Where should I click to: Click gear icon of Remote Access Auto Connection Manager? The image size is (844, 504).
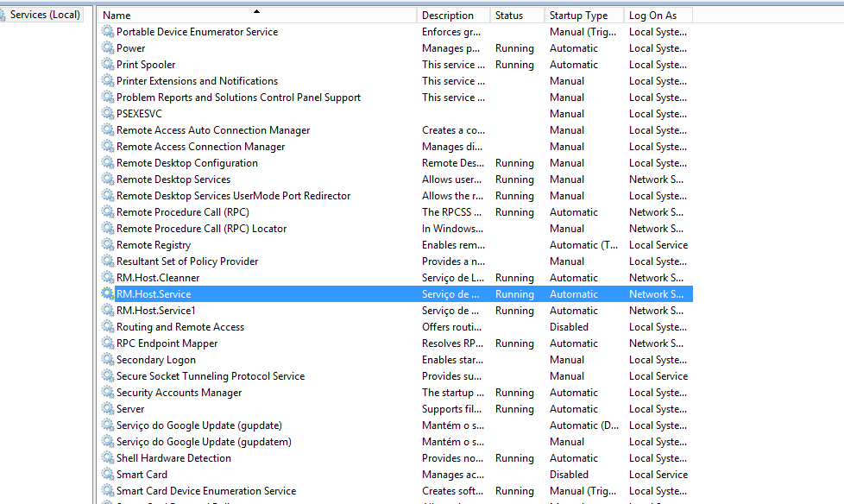click(x=108, y=129)
